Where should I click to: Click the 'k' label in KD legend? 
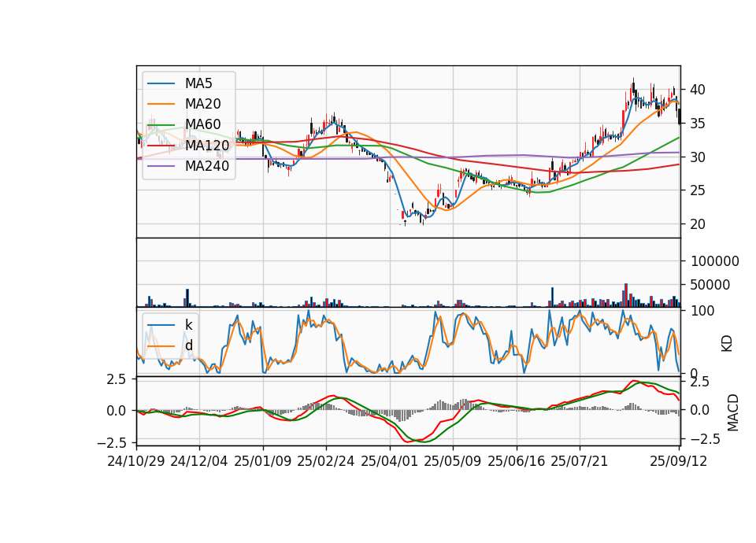click(188, 325)
